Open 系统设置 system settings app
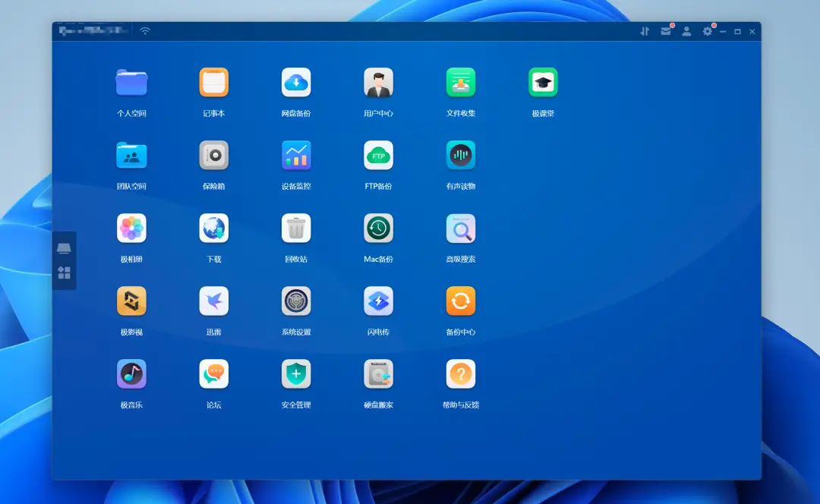820x504 pixels. [x=296, y=301]
